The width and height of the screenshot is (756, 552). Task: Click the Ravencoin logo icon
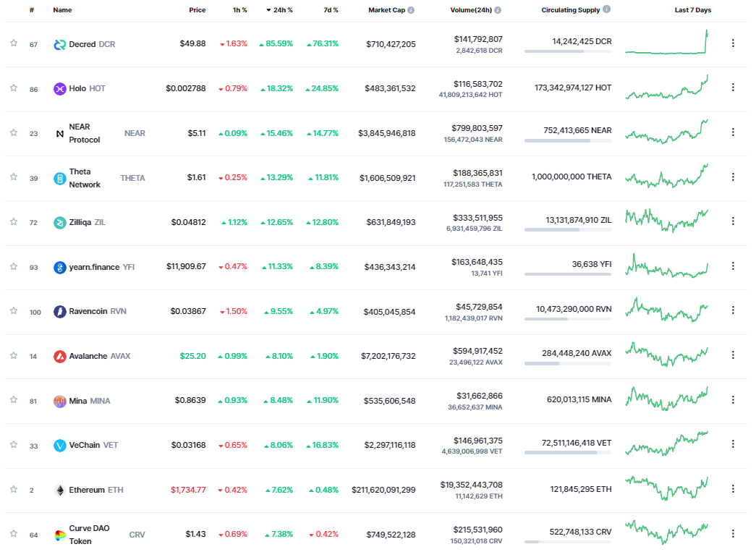point(60,312)
